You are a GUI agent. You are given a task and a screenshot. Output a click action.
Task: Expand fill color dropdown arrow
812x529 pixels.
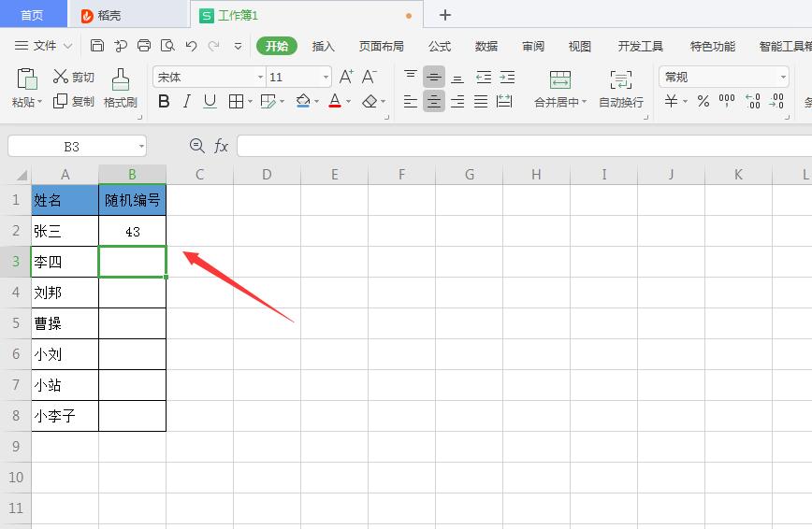tap(316, 102)
